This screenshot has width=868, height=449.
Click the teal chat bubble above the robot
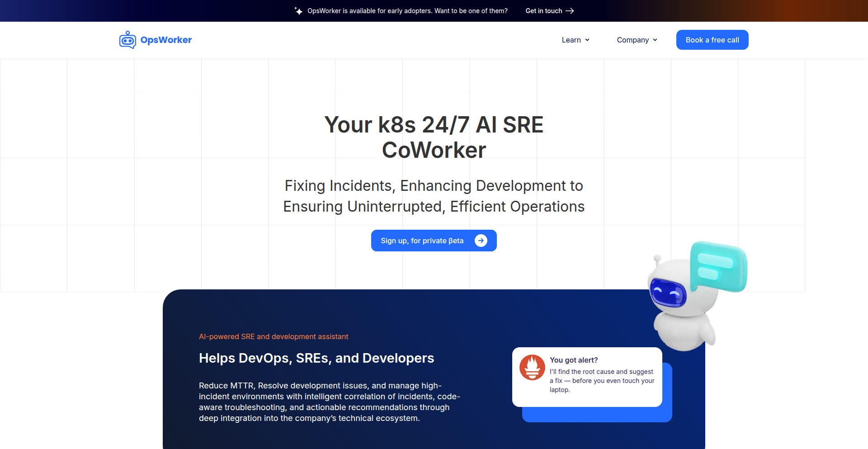718,266
